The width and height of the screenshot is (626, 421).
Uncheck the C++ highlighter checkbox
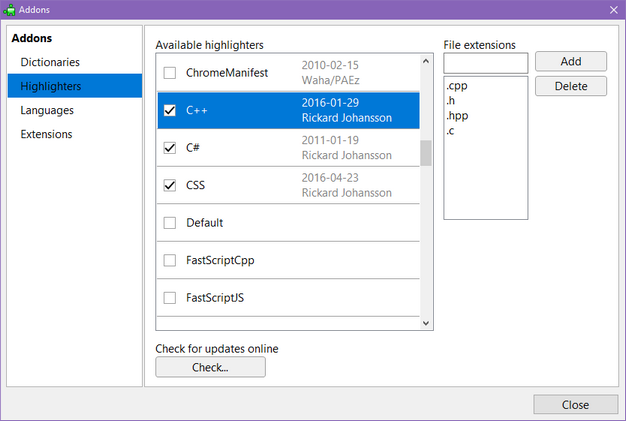click(169, 110)
